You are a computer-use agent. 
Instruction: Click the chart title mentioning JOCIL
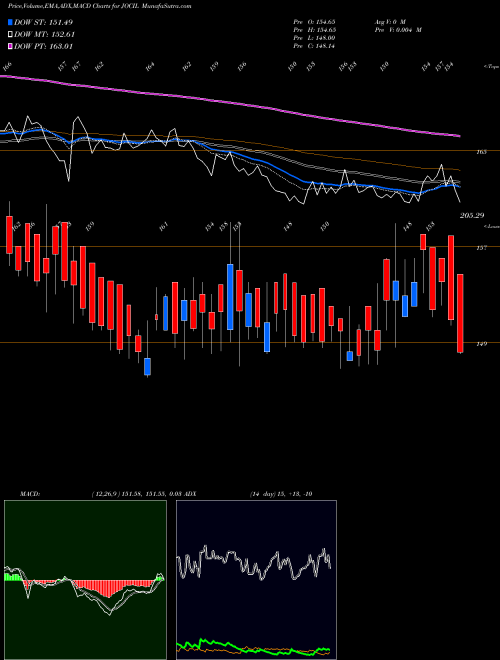click(x=99, y=7)
